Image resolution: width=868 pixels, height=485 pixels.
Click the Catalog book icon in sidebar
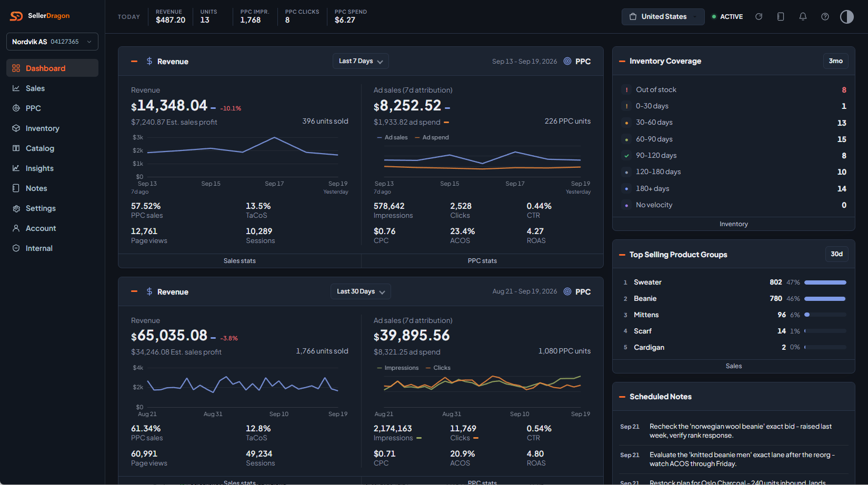click(16, 148)
